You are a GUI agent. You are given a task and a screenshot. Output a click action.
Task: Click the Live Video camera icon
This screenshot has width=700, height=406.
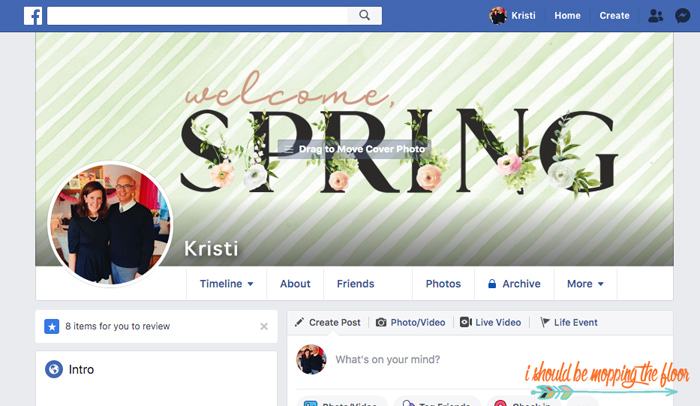pos(466,322)
